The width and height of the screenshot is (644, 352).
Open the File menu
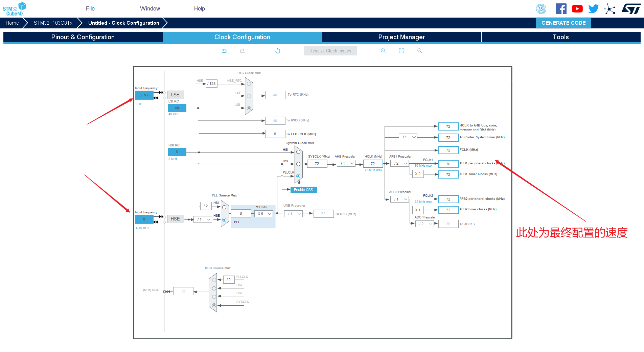coord(90,9)
